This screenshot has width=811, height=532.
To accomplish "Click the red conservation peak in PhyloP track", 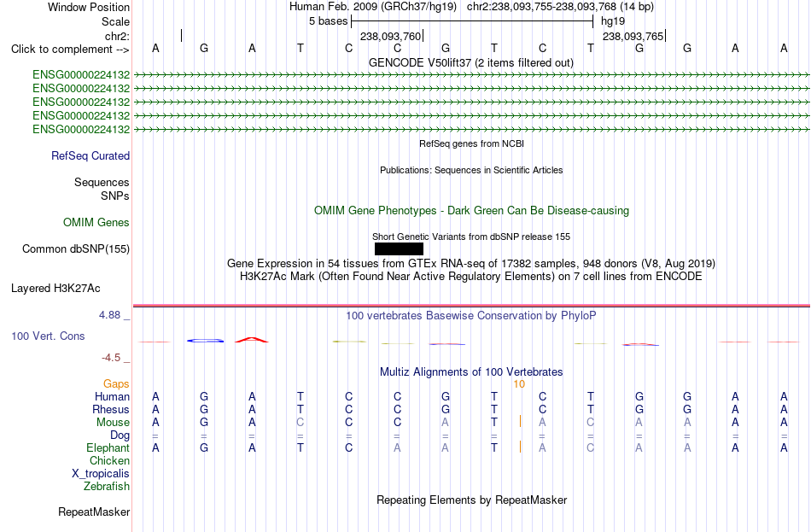I will (x=252, y=340).
